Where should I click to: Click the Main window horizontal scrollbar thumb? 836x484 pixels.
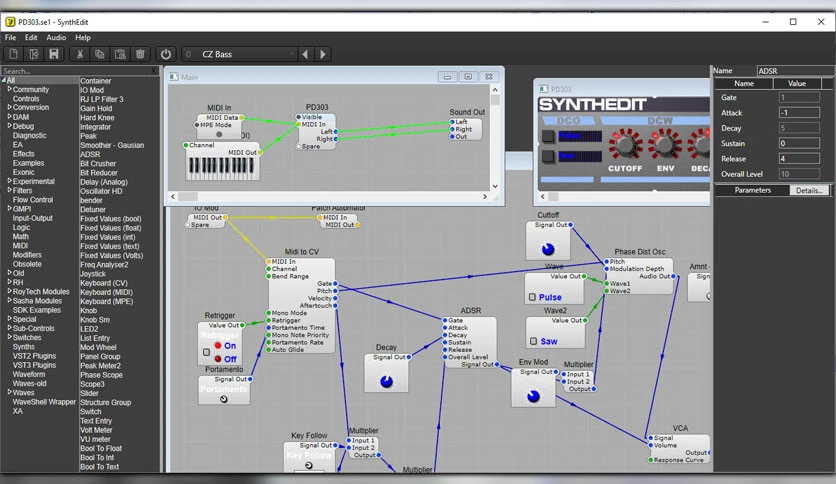coord(188,196)
